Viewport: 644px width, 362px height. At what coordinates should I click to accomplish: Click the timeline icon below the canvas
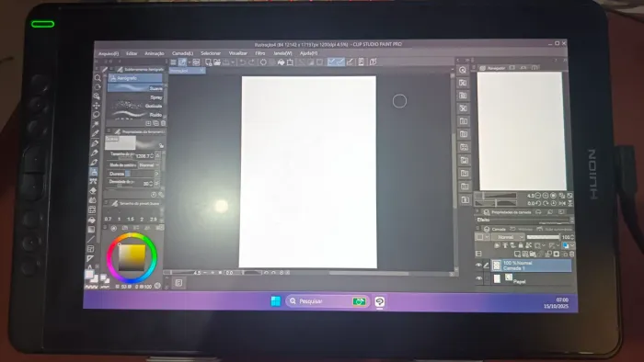pyautogui.click(x=179, y=283)
